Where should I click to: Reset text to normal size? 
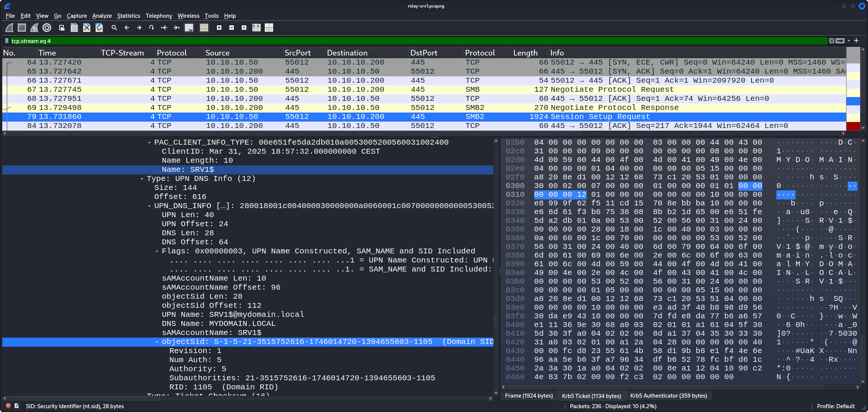click(x=244, y=28)
